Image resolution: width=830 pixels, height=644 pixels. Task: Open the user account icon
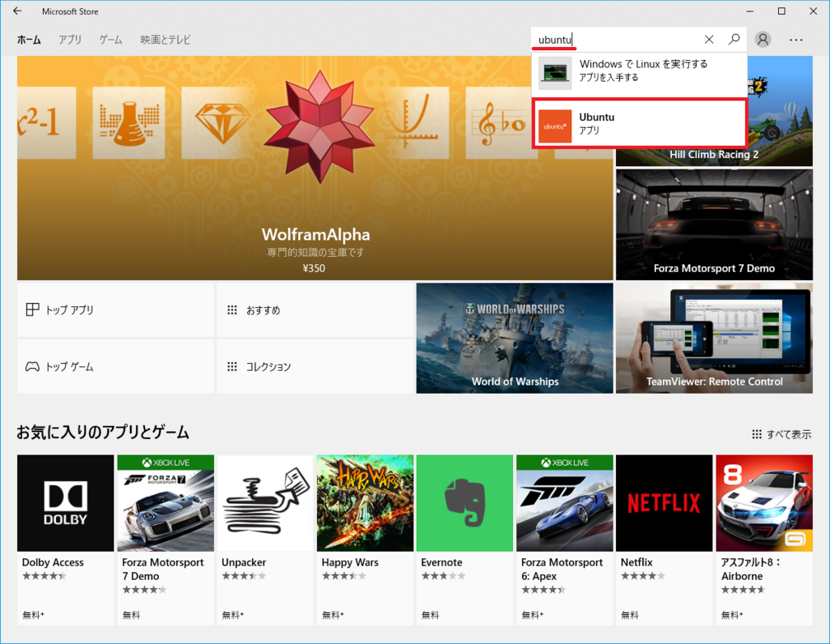763,40
